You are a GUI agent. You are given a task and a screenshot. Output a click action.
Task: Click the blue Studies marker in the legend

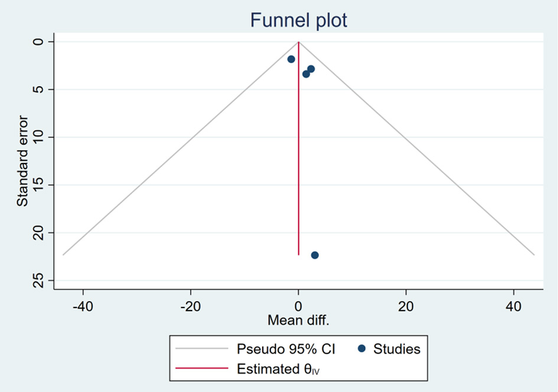(x=362, y=348)
